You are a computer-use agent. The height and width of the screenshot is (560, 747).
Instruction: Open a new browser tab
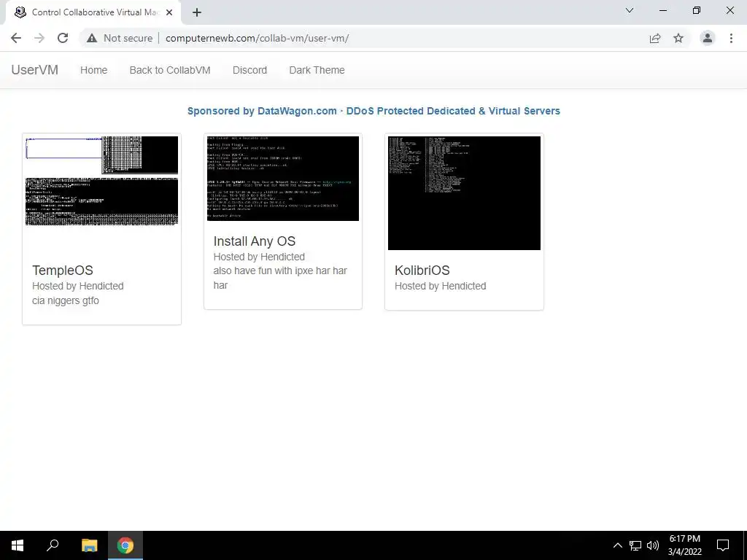click(x=197, y=13)
